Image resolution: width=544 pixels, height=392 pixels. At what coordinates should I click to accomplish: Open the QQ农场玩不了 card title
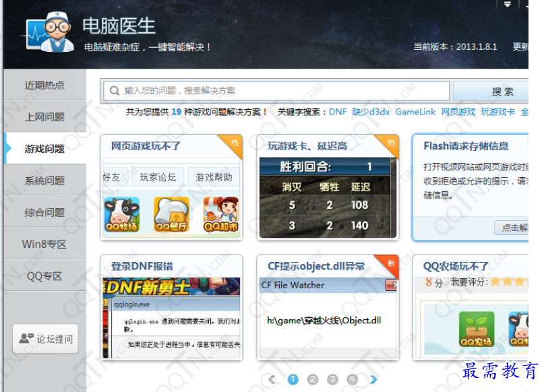pos(456,266)
